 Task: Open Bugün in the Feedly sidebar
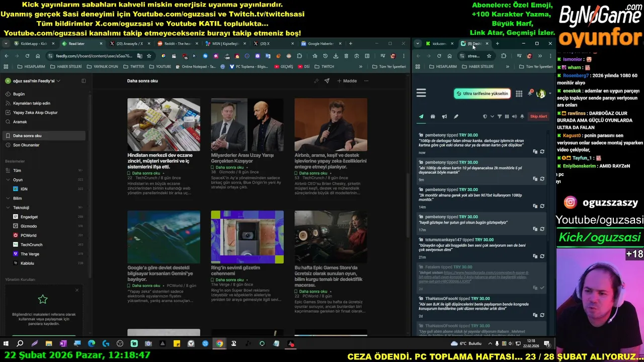click(19, 94)
